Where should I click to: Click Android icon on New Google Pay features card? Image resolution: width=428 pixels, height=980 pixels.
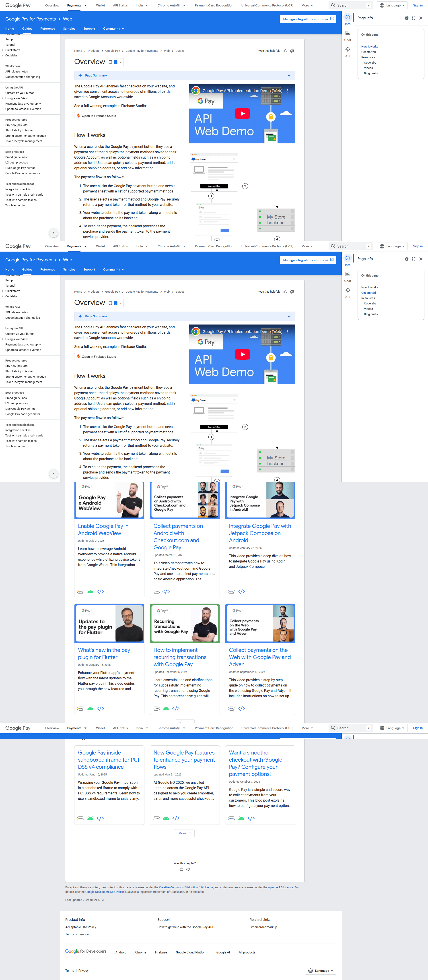click(166, 818)
